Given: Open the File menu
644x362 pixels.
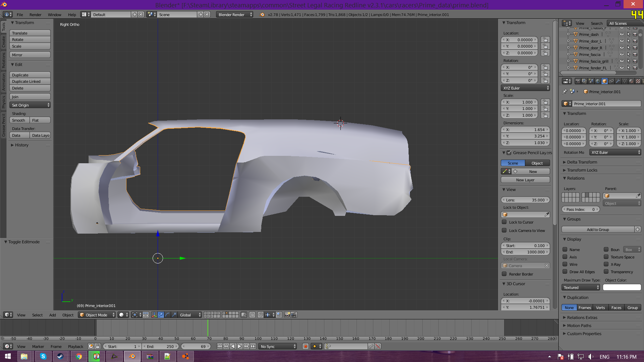Looking at the screenshot, I should pyautogui.click(x=20, y=14).
